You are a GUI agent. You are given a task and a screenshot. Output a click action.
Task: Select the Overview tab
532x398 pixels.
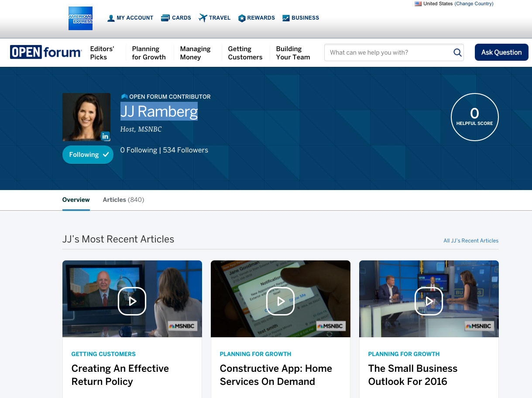pos(76,200)
